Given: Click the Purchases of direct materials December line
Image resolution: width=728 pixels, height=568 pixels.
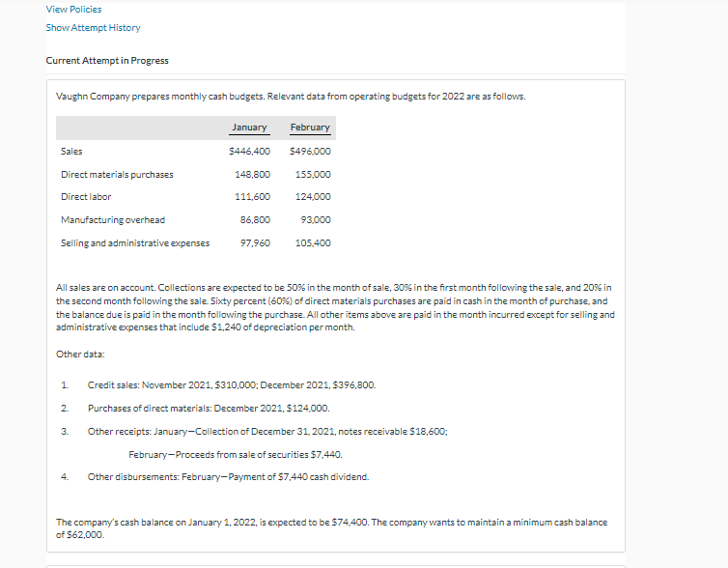Looking at the screenshot, I should tap(209, 409).
